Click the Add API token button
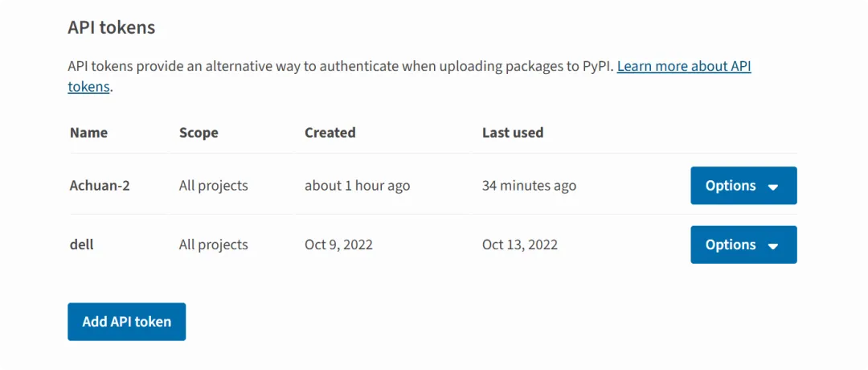 pos(126,322)
